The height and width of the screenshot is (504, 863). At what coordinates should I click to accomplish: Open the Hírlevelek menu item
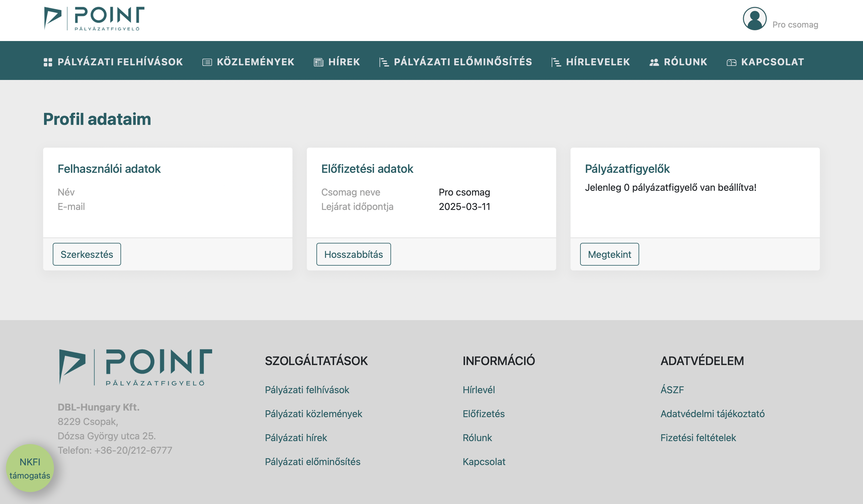pos(598,62)
